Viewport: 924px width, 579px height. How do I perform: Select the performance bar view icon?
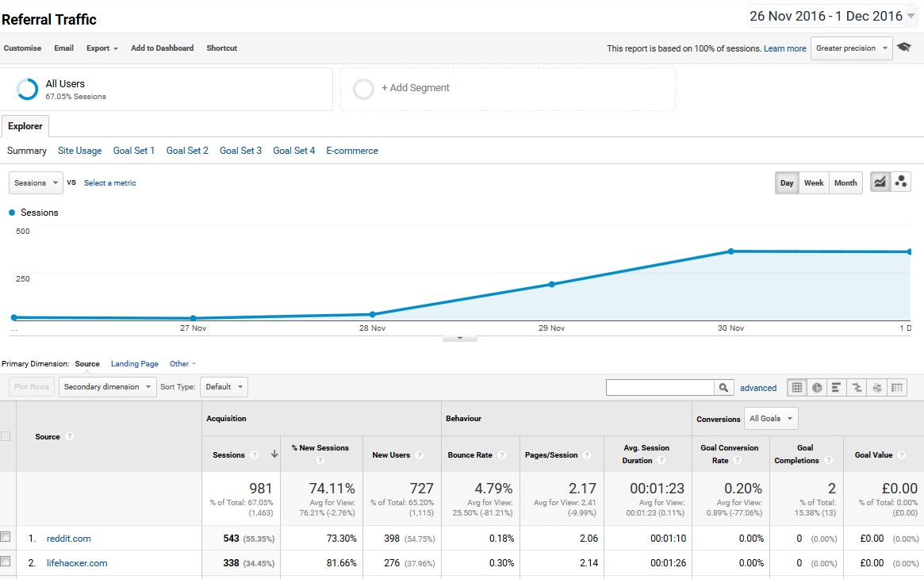[x=837, y=388]
